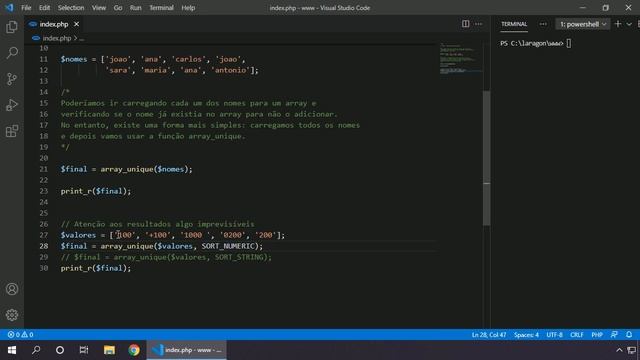Click the comment 'Atenção aos resultados algo imprevisíveis'

[164, 224]
